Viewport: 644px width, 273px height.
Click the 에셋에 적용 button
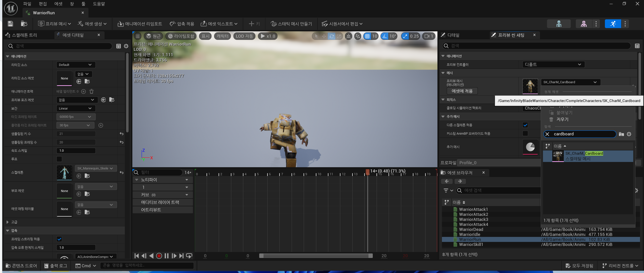pos(462,91)
